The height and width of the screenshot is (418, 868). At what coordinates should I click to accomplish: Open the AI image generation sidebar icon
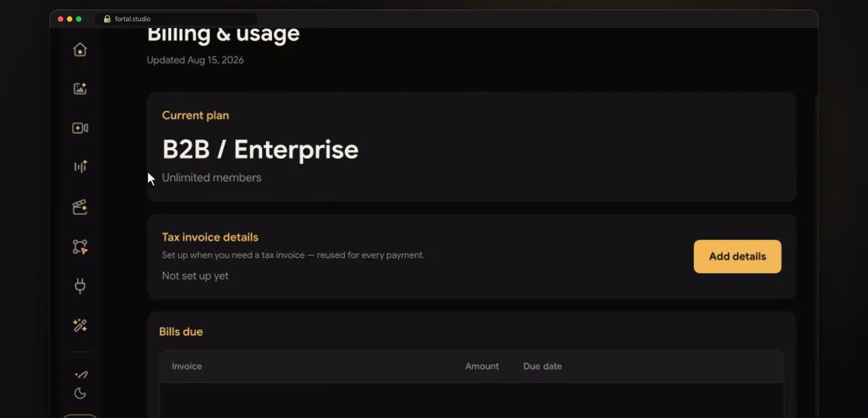pos(80,88)
